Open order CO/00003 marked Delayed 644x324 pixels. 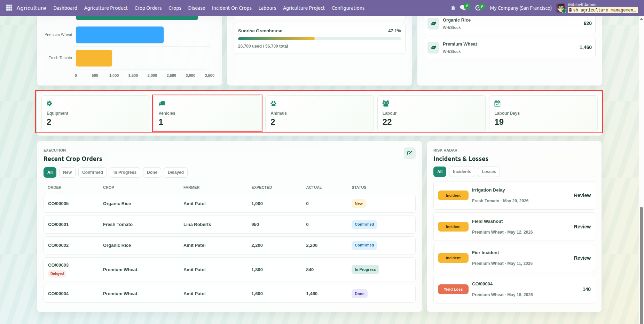pyautogui.click(x=229, y=269)
